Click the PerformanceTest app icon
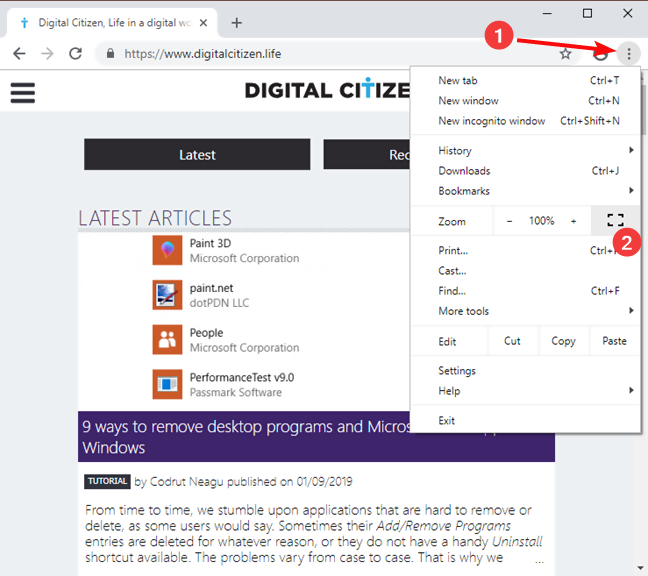 coord(167,384)
